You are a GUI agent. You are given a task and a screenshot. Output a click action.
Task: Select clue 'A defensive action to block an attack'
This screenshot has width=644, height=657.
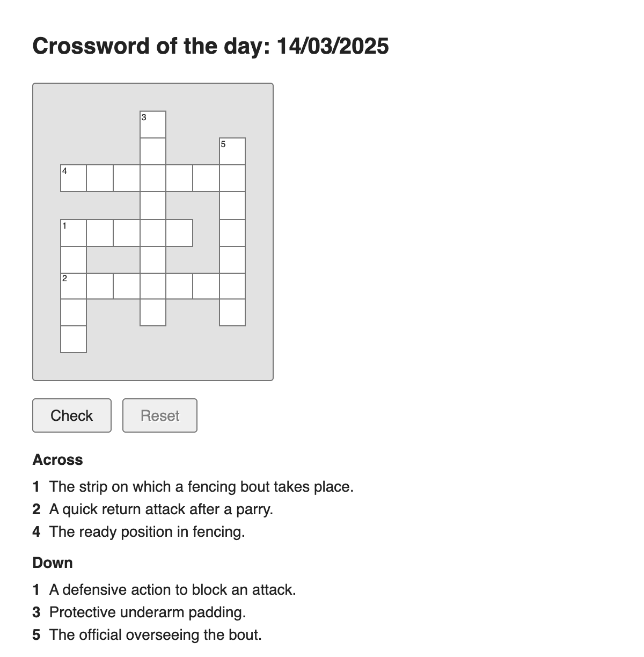click(164, 590)
